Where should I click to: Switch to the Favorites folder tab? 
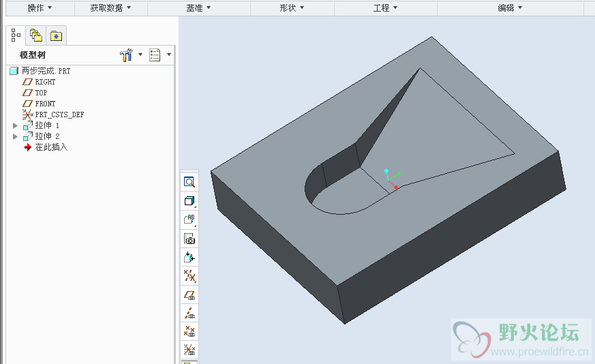coord(56,36)
